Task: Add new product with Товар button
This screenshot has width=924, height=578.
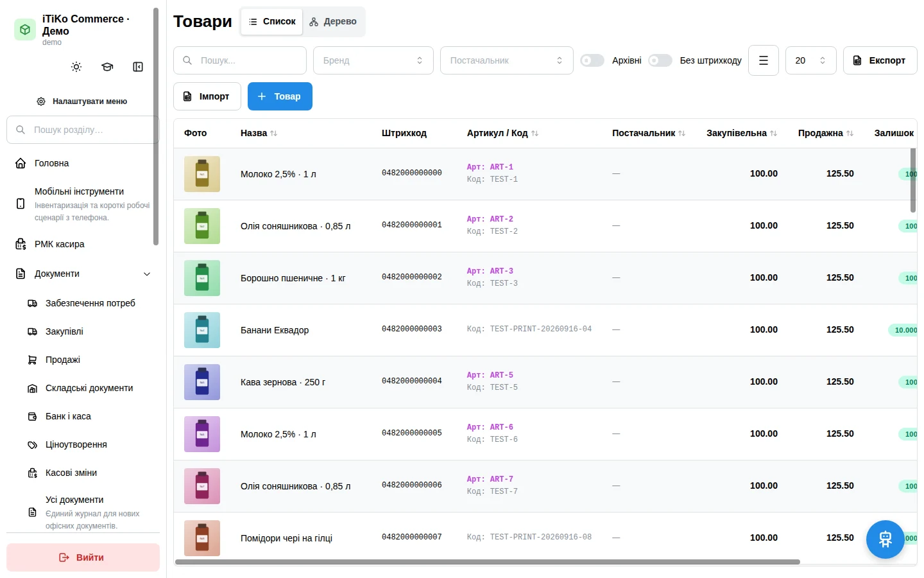Action: 280,96
